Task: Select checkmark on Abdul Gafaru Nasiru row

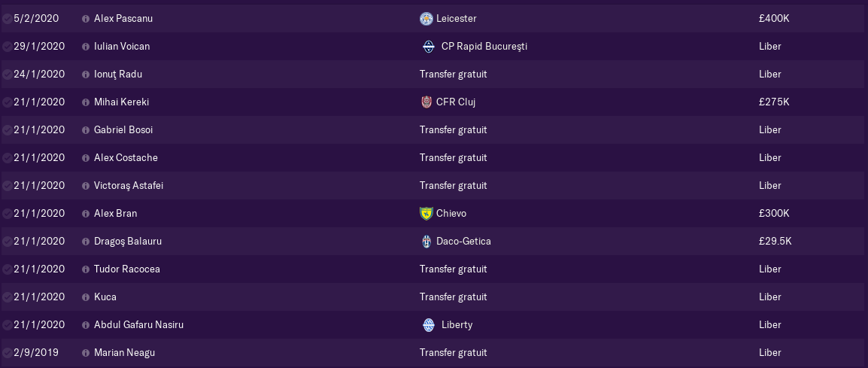Action: pyautogui.click(x=8, y=325)
